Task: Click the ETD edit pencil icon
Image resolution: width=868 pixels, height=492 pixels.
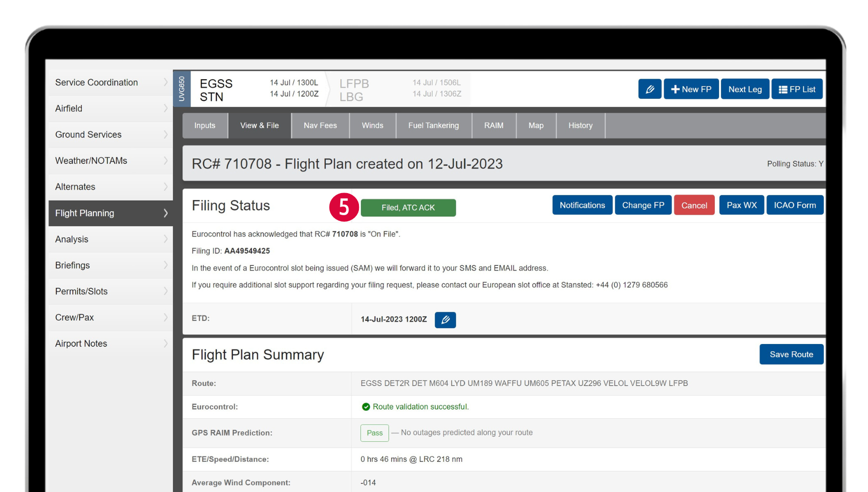Action: click(x=445, y=319)
